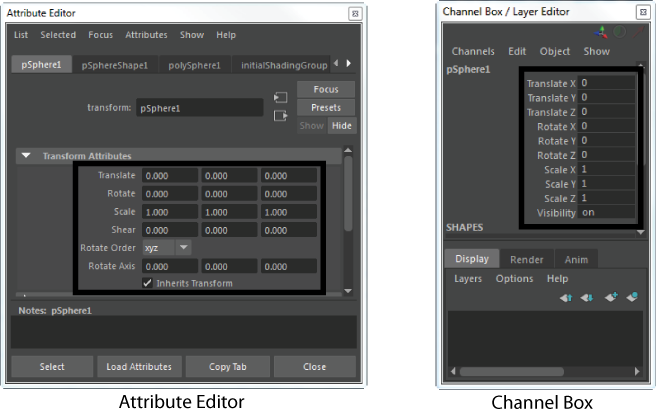Open the Channel Box Show menu
The height and width of the screenshot is (414, 656).
click(597, 51)
